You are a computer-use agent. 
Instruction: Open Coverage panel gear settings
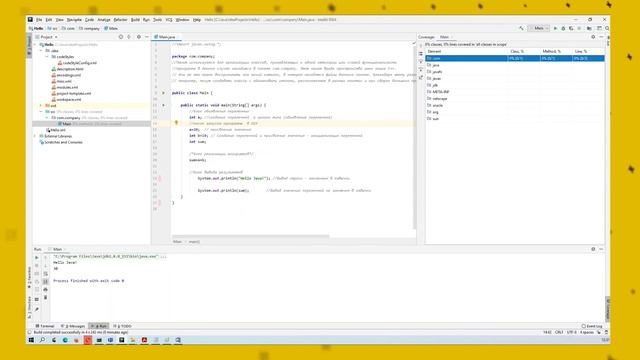click(593, 37)
